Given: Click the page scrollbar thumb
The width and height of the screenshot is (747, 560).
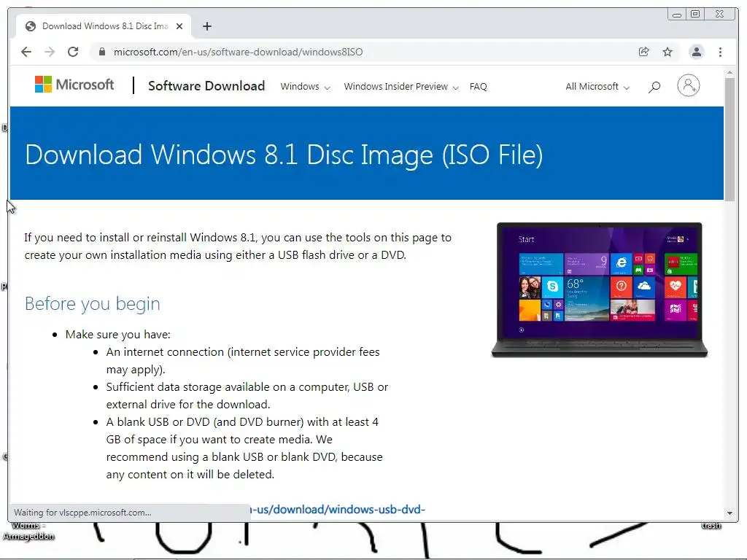Looking at the screenshot, I should tap(729, 139).
